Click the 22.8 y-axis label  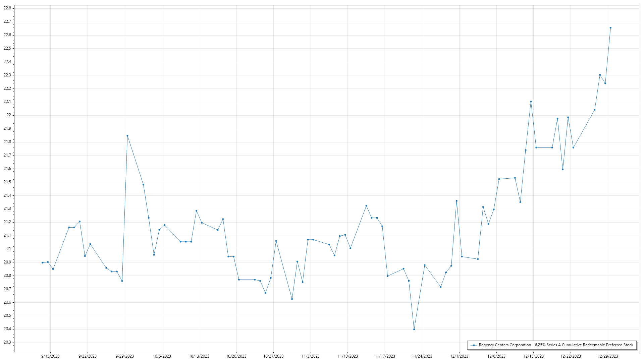click(x=7, y=8)
